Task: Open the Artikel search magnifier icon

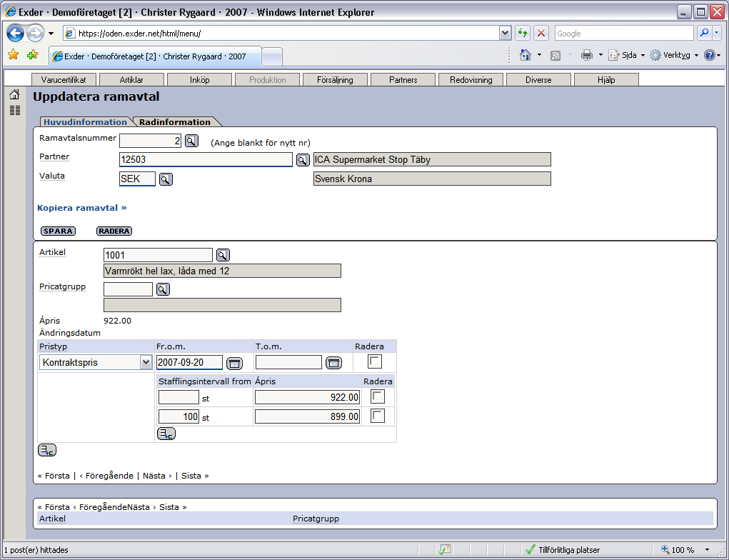Action: coord(223,255)
